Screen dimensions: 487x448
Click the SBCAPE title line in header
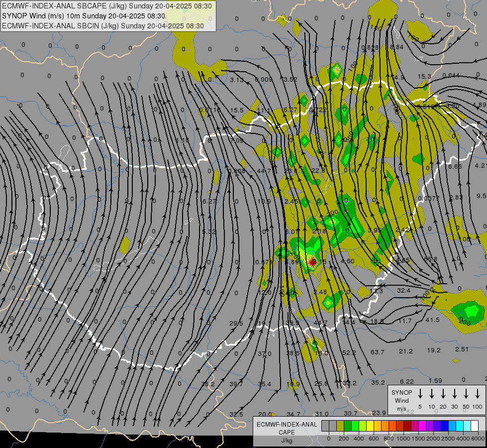[107, 6]
